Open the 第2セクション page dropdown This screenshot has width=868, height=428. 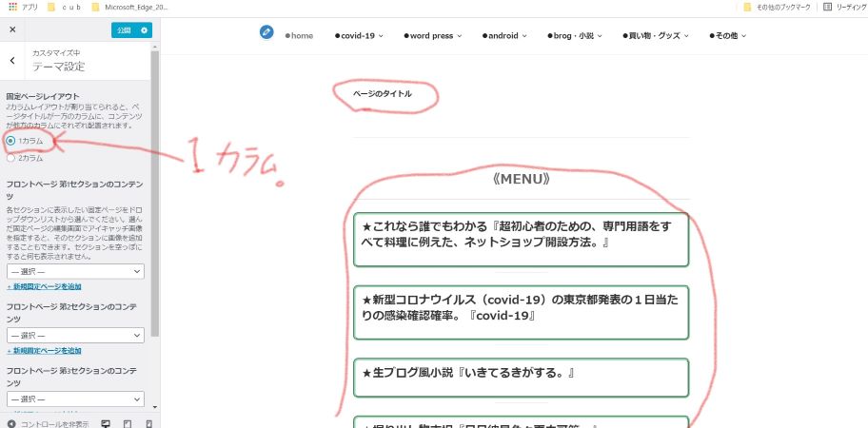click(x=75, y=335)
